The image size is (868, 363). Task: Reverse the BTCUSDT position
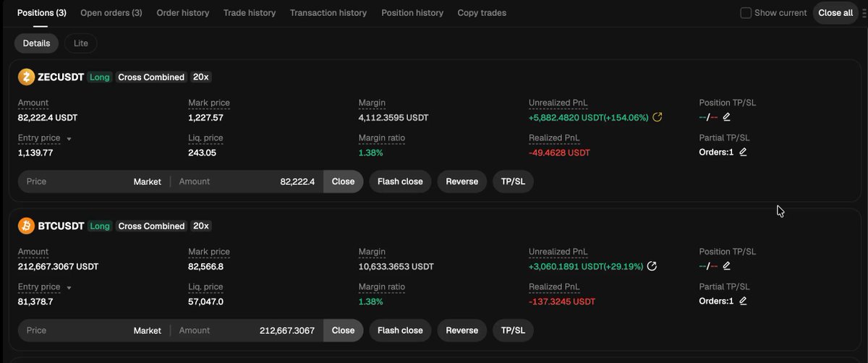pos(461,330)
